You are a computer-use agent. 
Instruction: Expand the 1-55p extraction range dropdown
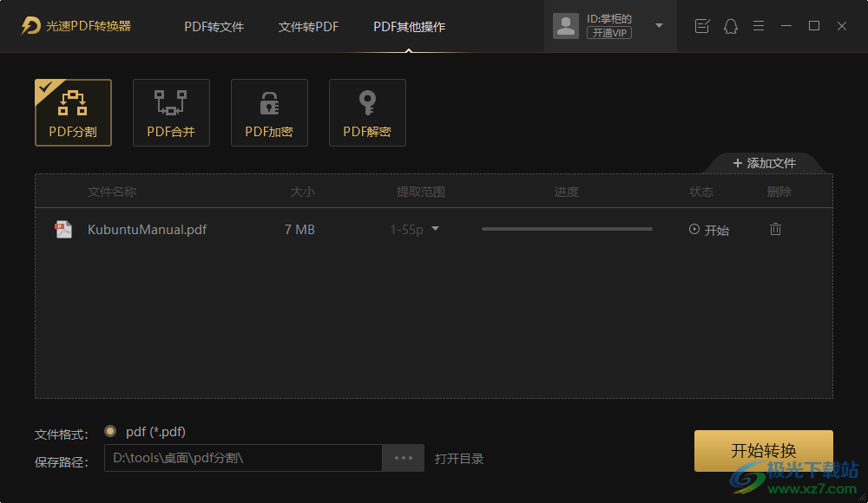435,229
